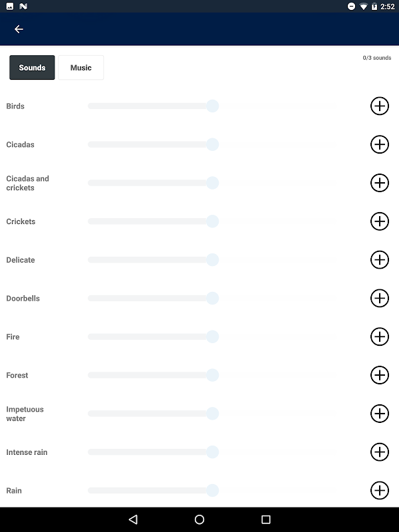Add the Cicadas sound
This screenshot has width=399, height=532.
(379, 144)
